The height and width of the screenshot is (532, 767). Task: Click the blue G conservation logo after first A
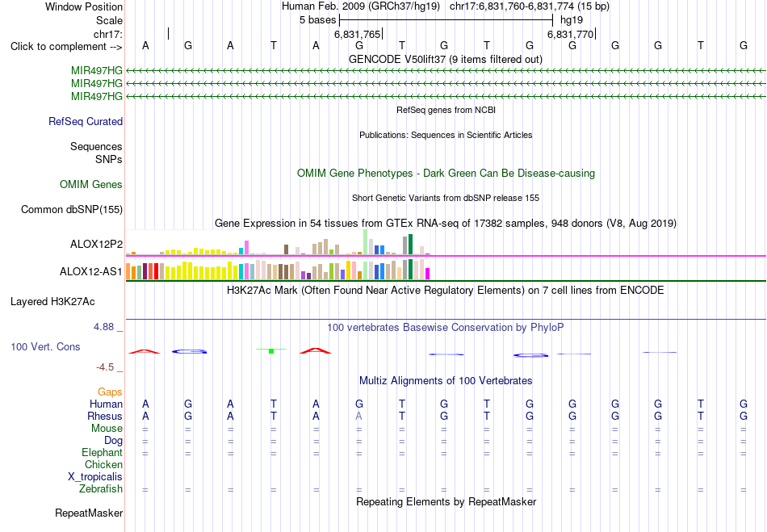[x=190, y=351]
